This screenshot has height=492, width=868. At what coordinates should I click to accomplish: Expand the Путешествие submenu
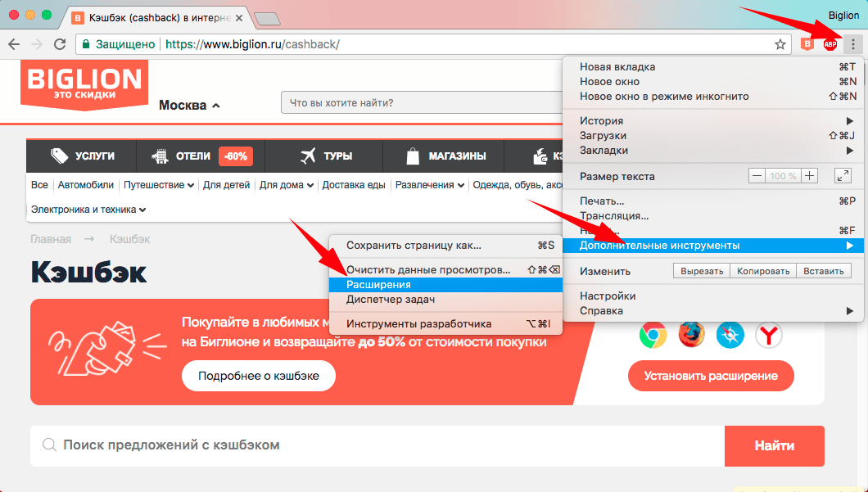(x=159, y=185)
